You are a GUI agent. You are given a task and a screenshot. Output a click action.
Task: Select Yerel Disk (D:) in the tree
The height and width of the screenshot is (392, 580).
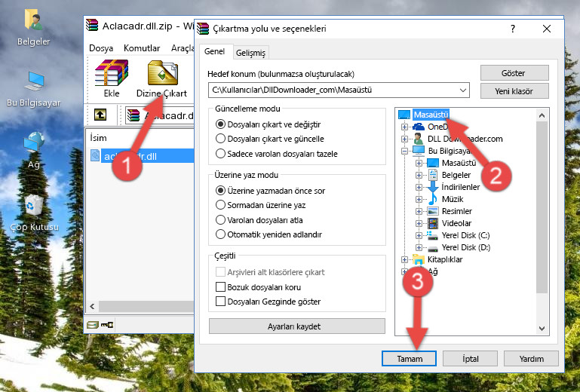pos(465,247)
